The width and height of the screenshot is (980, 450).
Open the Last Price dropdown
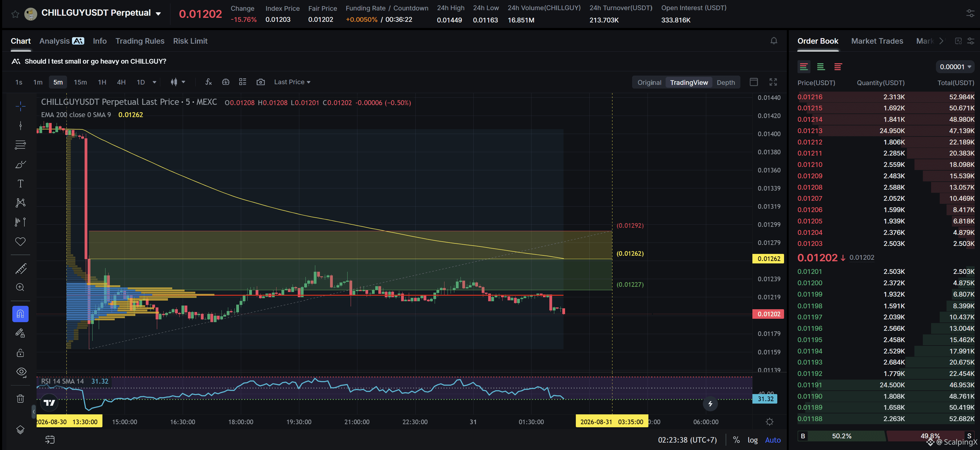pos(292,82)
